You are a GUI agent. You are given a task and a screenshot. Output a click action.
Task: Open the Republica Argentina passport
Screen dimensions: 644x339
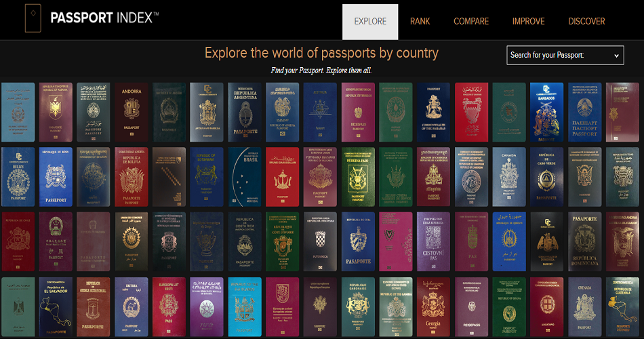coord(245,112)
